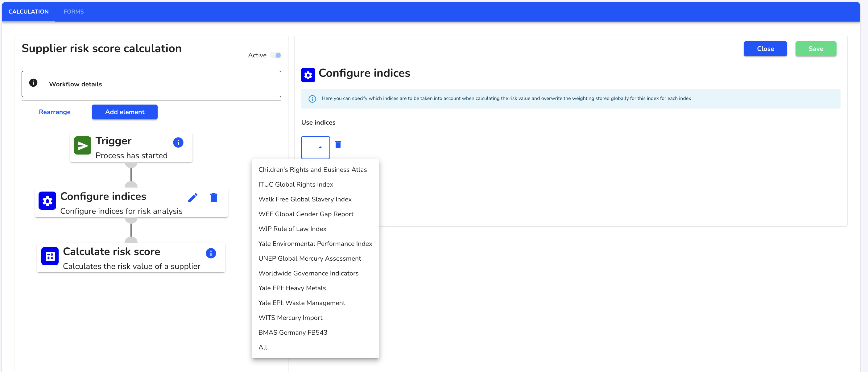The image size is (868, 372).
Task: Choose Yale EPI: Waste Management
Action: [x=315, y=303]
